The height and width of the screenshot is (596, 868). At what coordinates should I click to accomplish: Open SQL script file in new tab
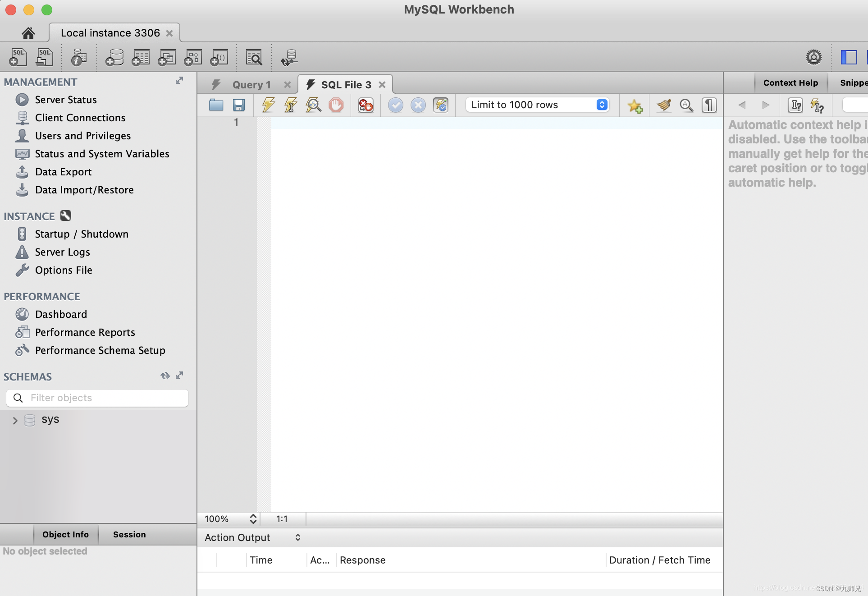(x=44, y=58)
